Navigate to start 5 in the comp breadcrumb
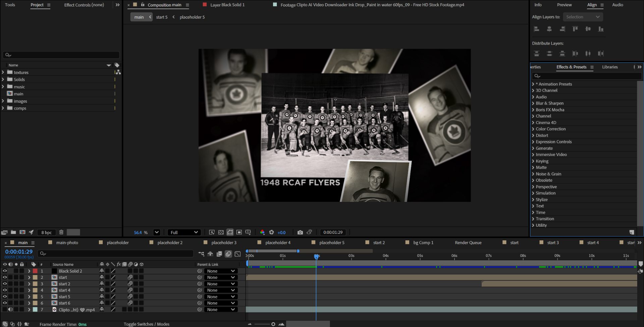 (x=162, y=17)
